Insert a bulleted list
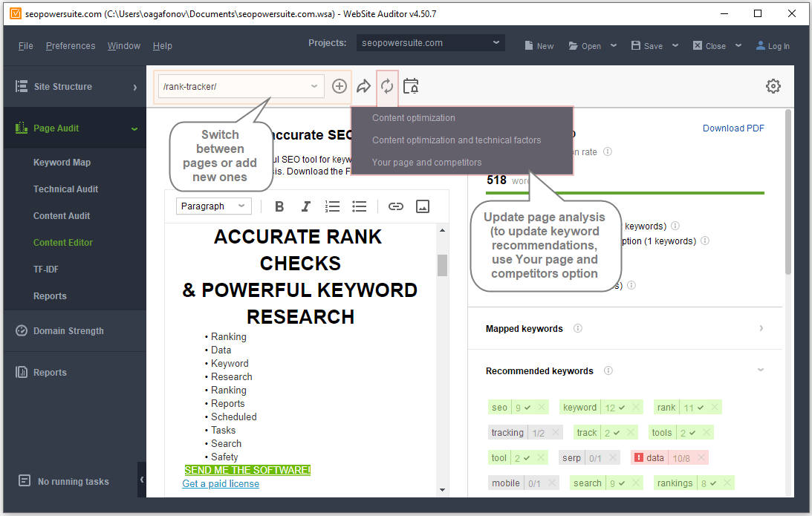The height and width of the screenshot is (516, 812). 360,206
